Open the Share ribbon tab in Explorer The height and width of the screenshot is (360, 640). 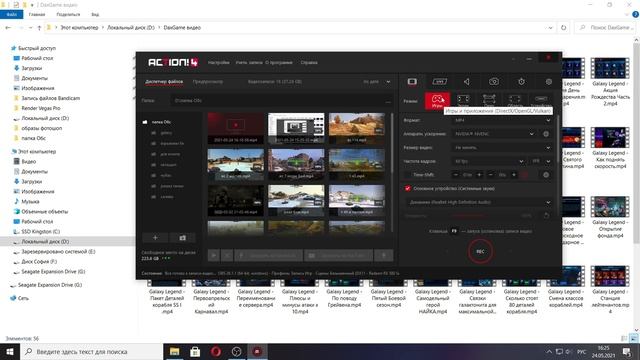pos(68,14)
